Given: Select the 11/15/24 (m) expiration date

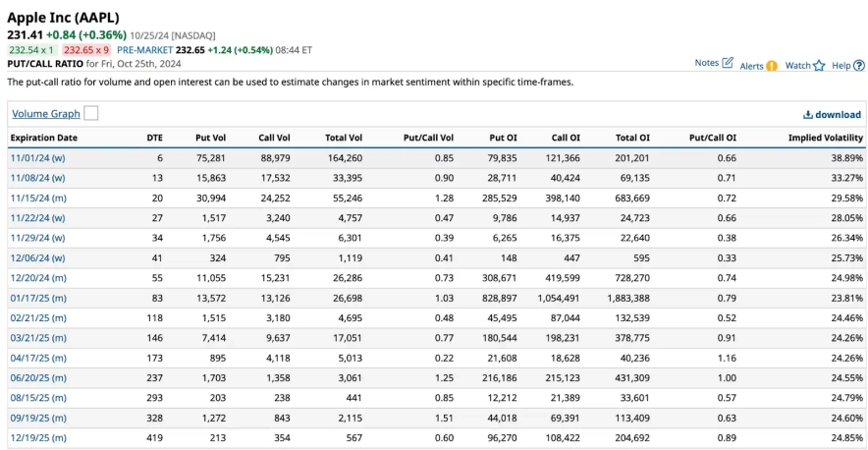Looking at the screenshot, I should tap(38, 197).
